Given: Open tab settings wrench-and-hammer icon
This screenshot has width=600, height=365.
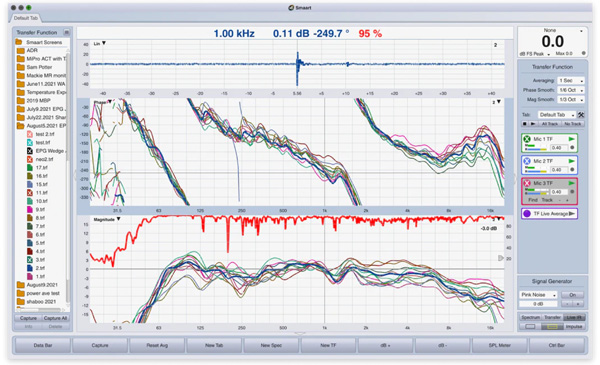Looking at the screenshot, I should (581, 114).
